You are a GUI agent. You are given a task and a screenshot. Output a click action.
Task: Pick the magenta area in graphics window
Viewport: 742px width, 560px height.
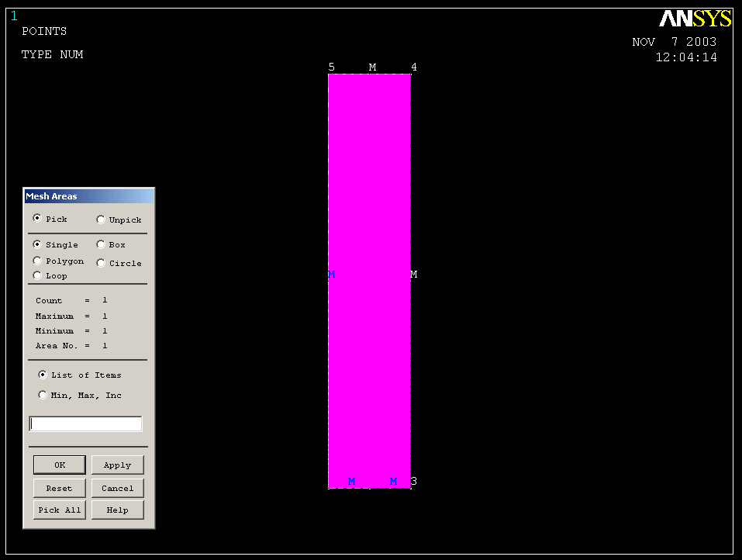(x=369, y=282)
